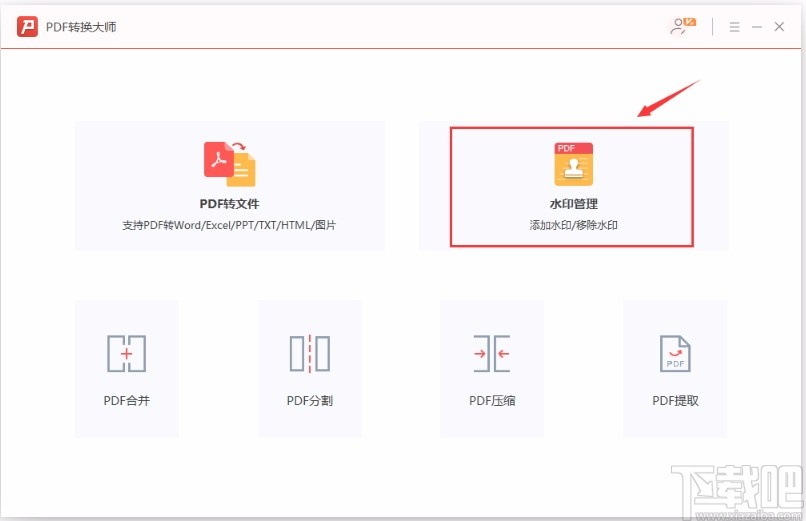This screenshot has width=806, height=521.
Task: Click the PDF转文件 conversion icon
Action: pos(230,164)
